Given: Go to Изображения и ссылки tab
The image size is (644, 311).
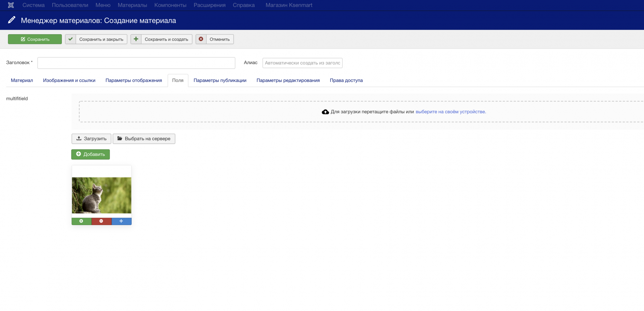Looking at the screenshot, I should 69,80.
